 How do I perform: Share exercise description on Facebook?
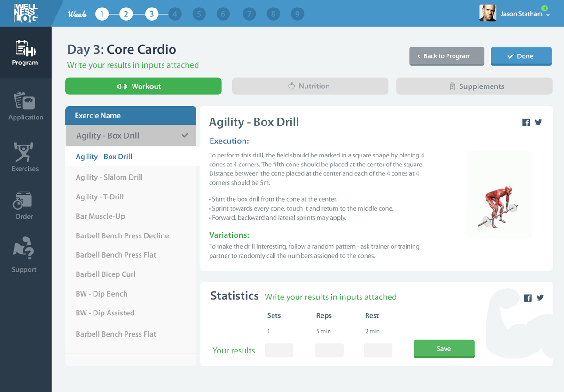(x=526, y=123)
